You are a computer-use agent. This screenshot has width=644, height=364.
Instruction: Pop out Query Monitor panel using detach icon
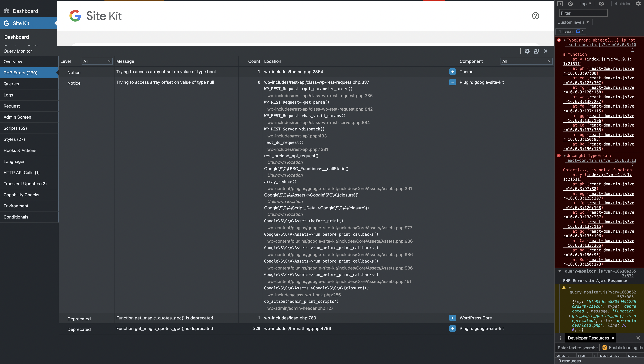click(536, 51)
